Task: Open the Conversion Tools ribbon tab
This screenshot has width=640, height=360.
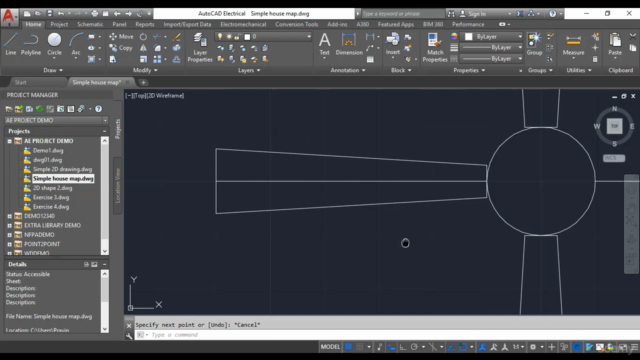Action: 296,24
